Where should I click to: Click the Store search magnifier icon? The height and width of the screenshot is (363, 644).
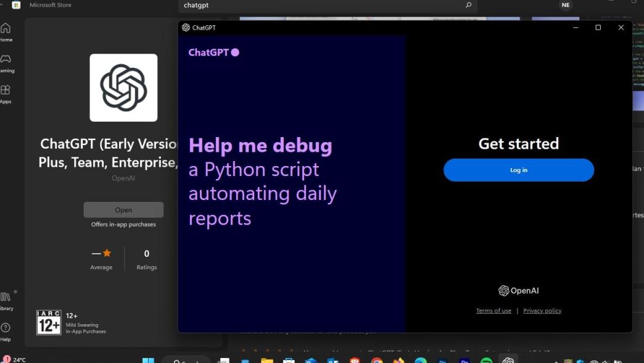[x=469, y=5]
